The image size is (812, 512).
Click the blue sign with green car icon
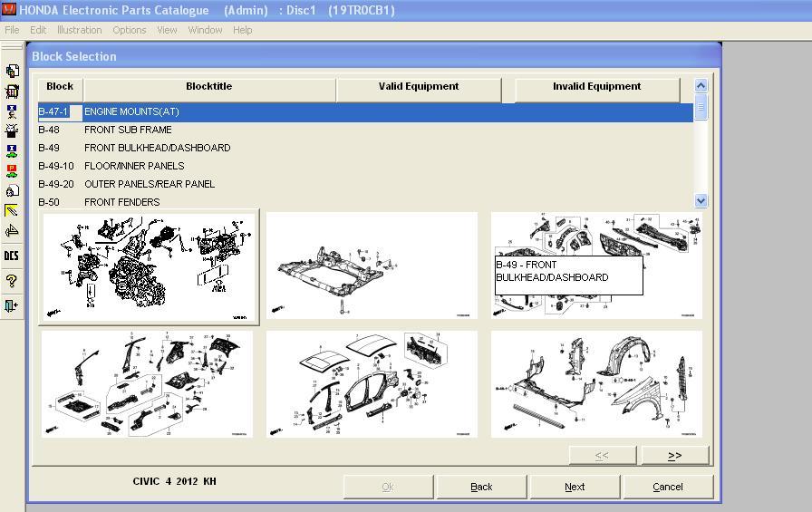[x=12, y=150]
